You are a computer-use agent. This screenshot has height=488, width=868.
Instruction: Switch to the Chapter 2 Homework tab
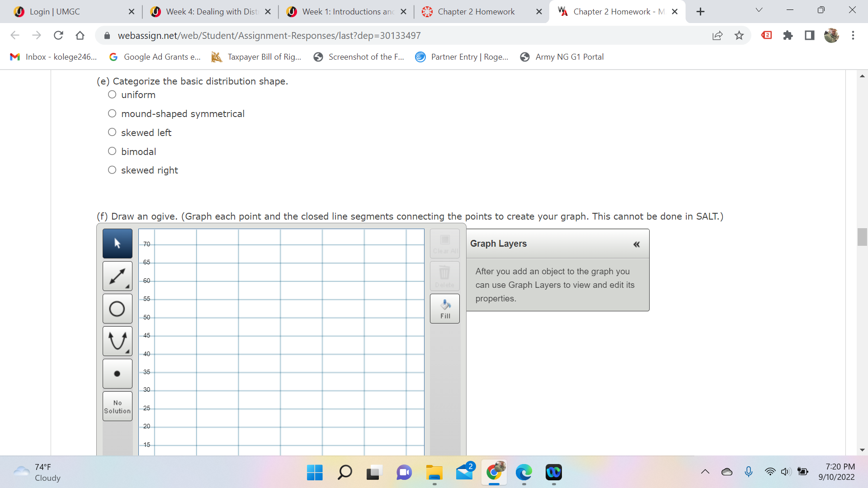point(475,11)
